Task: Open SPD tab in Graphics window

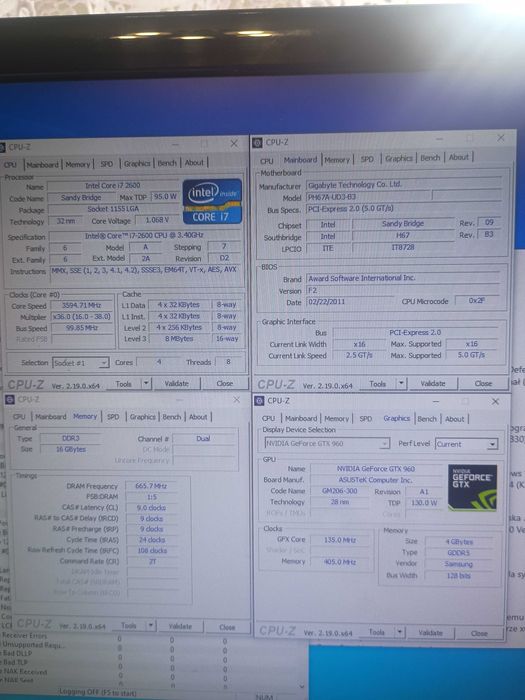Action: (366, 418)
